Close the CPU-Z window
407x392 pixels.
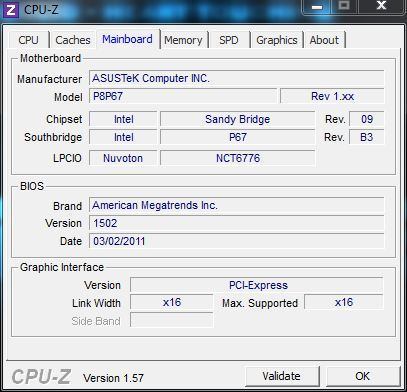pyautogui.click(x=381, y=6)
